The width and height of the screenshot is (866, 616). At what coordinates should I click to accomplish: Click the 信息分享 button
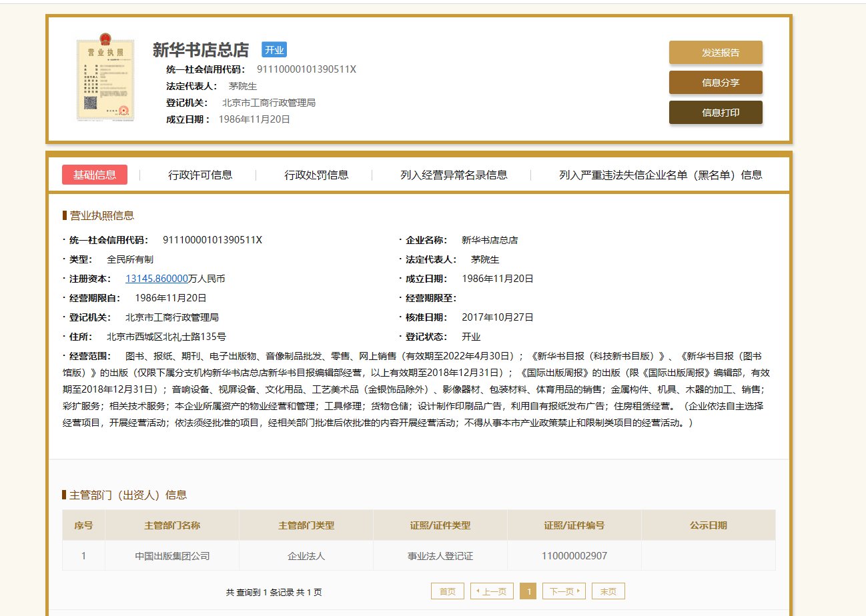click(x=715, y=82)
